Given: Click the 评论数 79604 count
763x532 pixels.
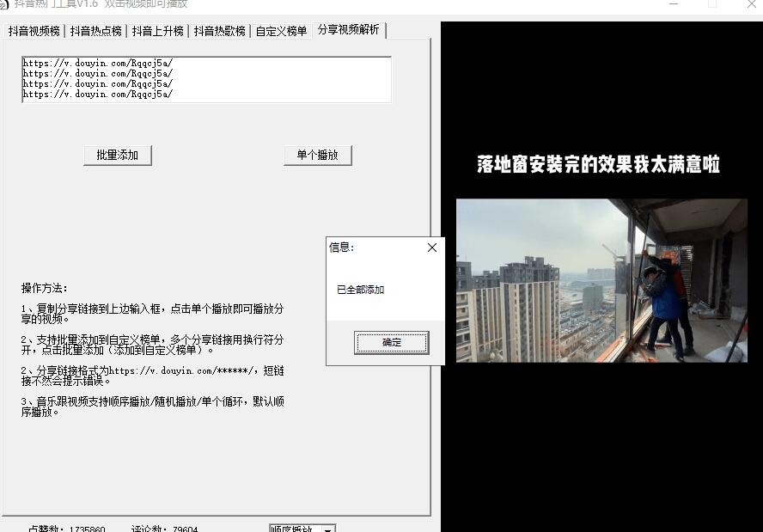Looking at the screenshot, I should pyautogui.click(x=164, y=529).
